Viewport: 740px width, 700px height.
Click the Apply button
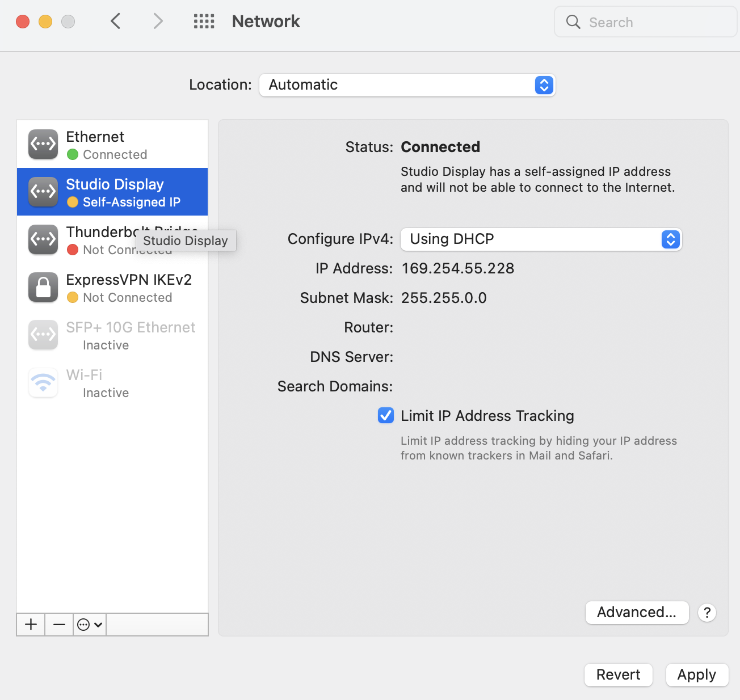pyautogui.click(x=697, y=675)
